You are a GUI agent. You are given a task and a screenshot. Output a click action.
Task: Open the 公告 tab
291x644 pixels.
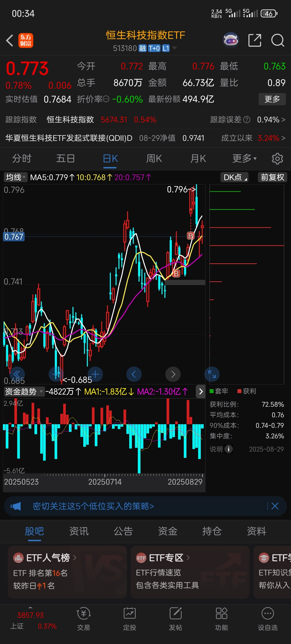point(123,531)
